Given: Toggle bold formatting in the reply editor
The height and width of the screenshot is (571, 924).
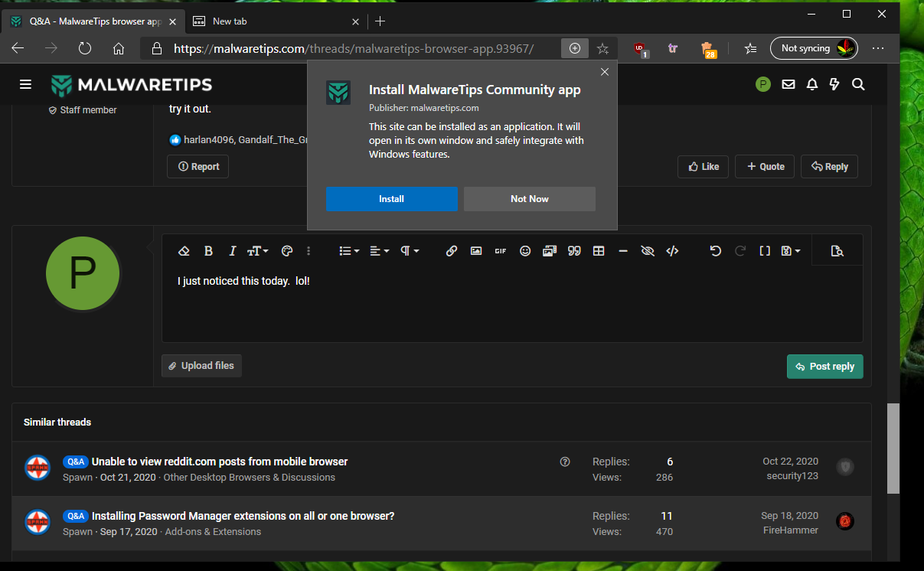Looking at the screenshot, I should coord(208,251).
